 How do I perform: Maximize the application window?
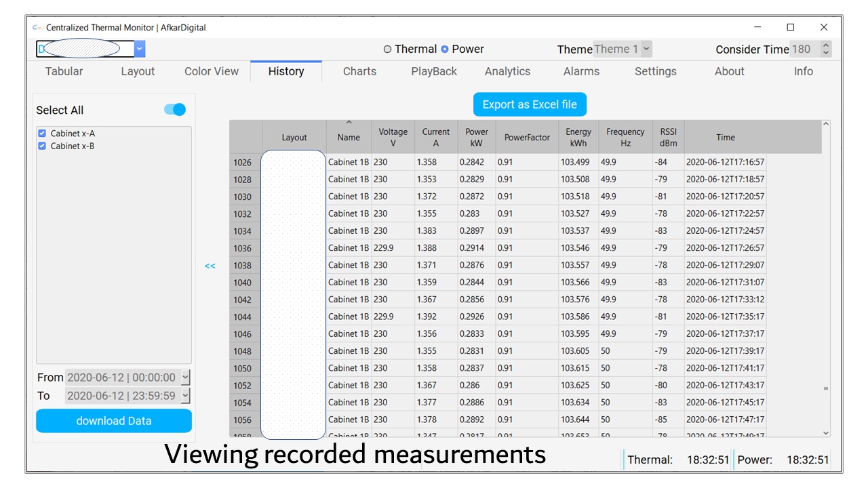(x=790, y=27)
